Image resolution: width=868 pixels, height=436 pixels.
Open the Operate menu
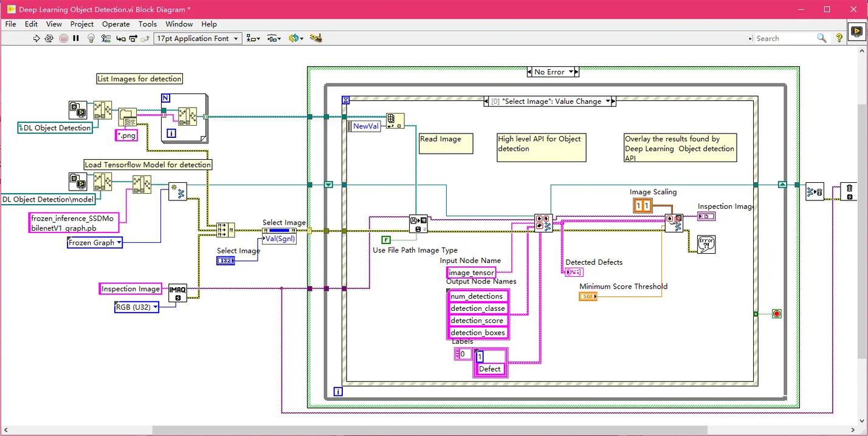[x=115, y=24]
